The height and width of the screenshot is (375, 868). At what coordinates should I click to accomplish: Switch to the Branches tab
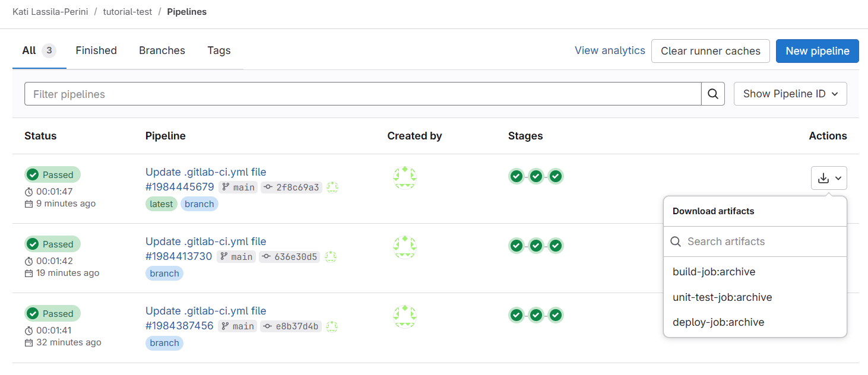click(162, 50)
